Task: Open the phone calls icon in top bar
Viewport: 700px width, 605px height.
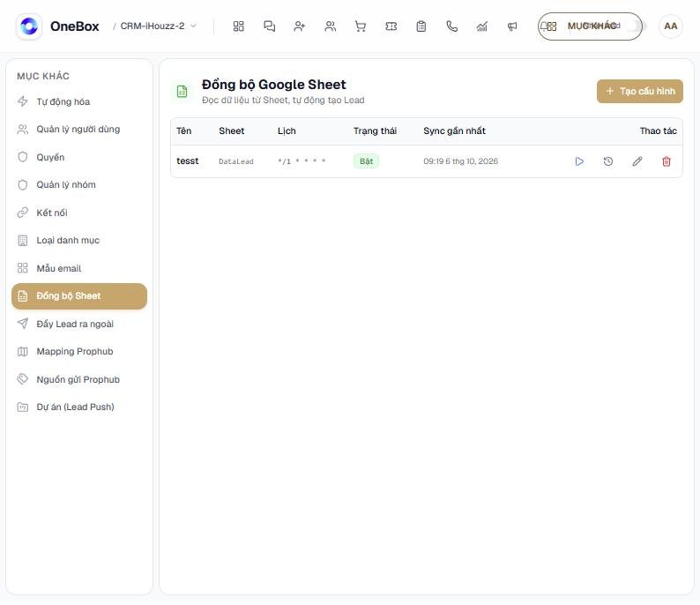Action: (451, 26)
